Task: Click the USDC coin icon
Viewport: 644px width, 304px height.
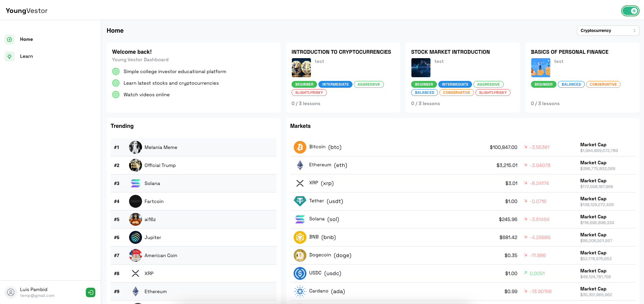Action: tap(300, 273)
